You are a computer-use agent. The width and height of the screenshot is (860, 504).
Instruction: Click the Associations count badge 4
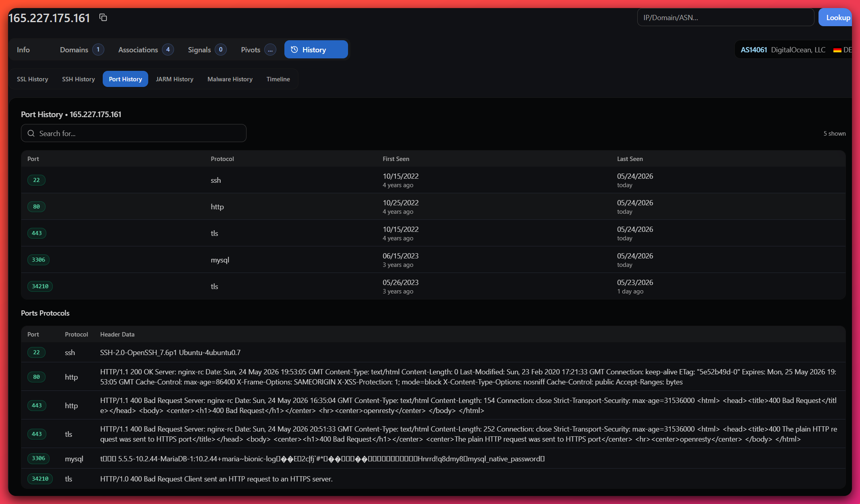pyautogui.click(x=168, y=50)
